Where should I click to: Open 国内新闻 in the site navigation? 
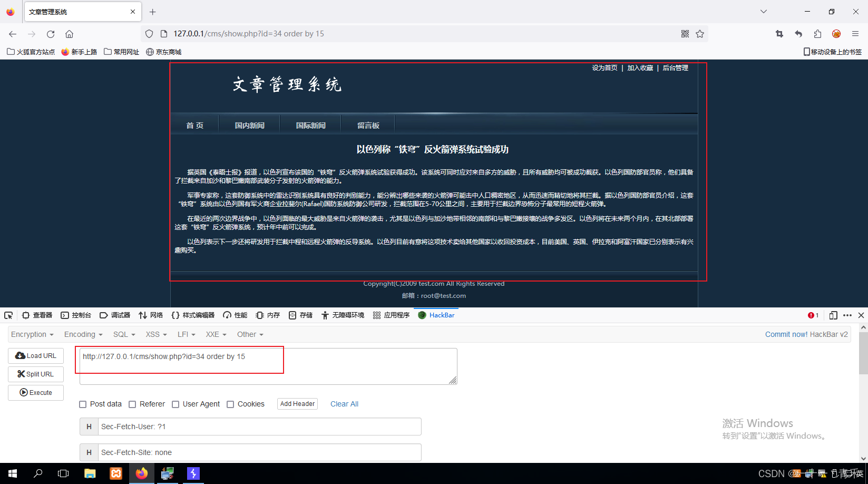tap(250, 125)
